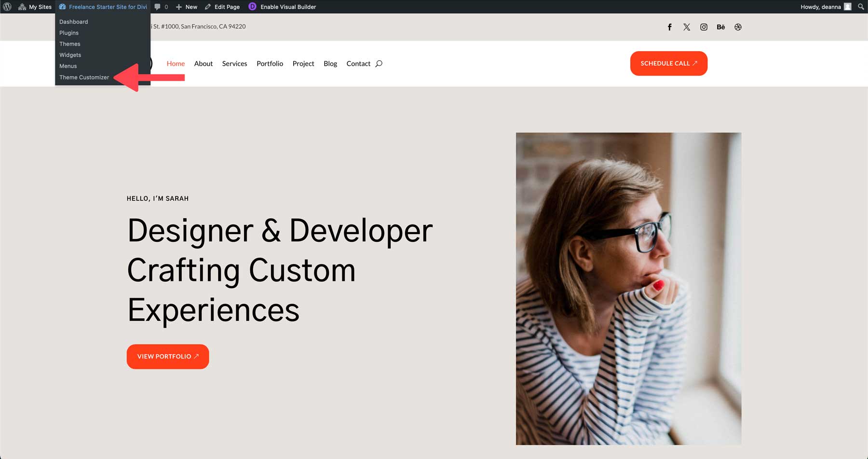Screen dimensions: 868x459
Task: Click the purple Divi D icon
Action: point(251,7)
